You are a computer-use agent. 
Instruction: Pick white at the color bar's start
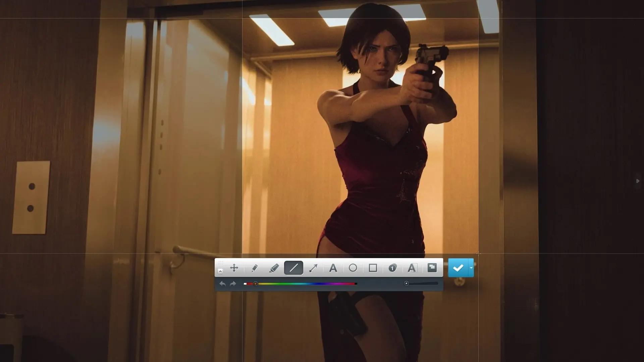click(x=245, y=284)
